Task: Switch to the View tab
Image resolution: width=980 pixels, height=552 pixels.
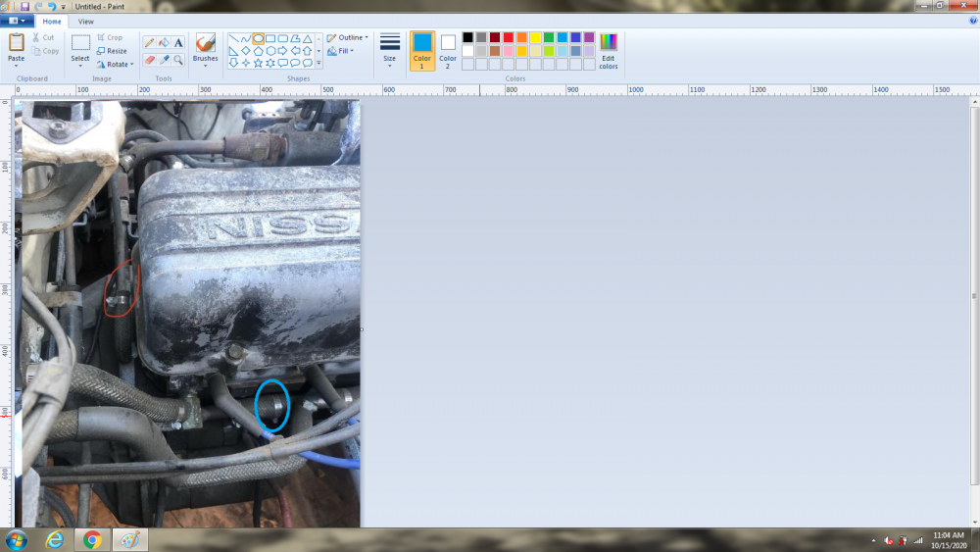Action: 85,22
